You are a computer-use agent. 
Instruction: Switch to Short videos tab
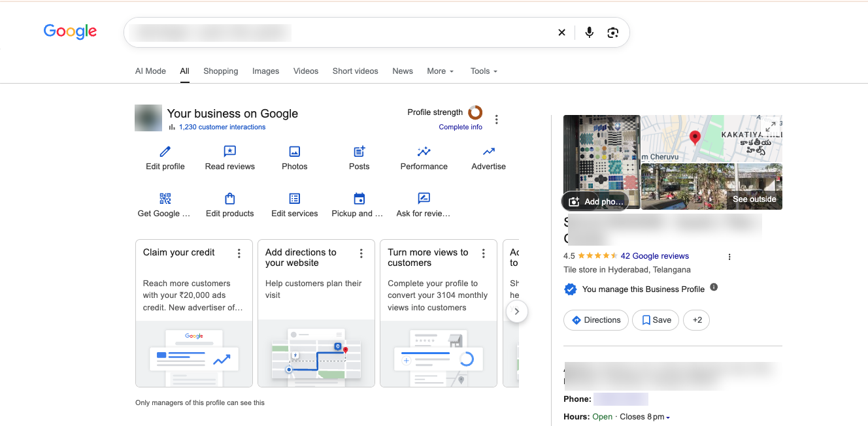point(356,71)
